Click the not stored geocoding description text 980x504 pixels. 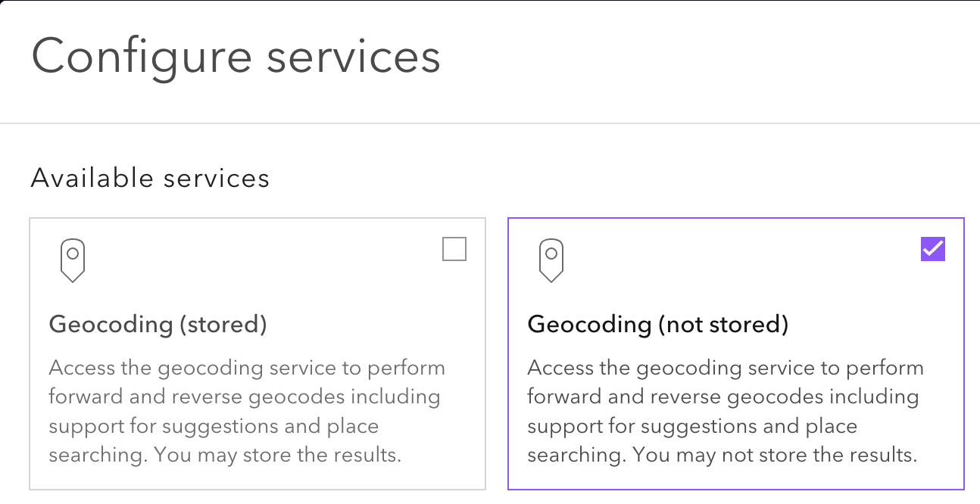(x=725, y=397)
